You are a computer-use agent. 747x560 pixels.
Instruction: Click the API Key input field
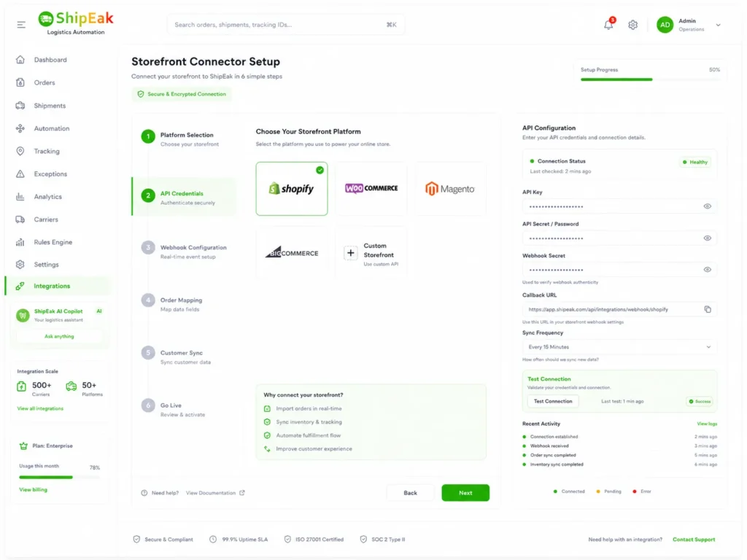[x=619, y=206]
